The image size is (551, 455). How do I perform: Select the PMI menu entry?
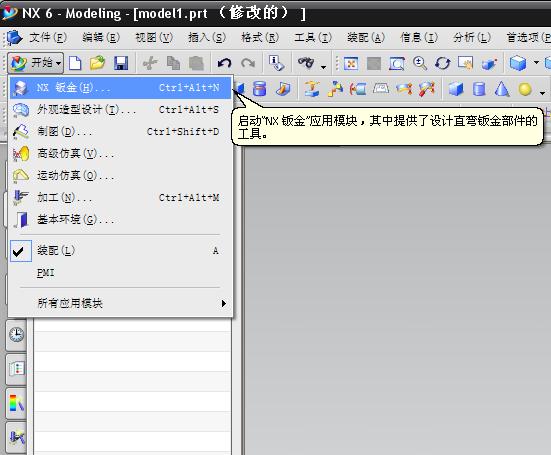[120, 273]
